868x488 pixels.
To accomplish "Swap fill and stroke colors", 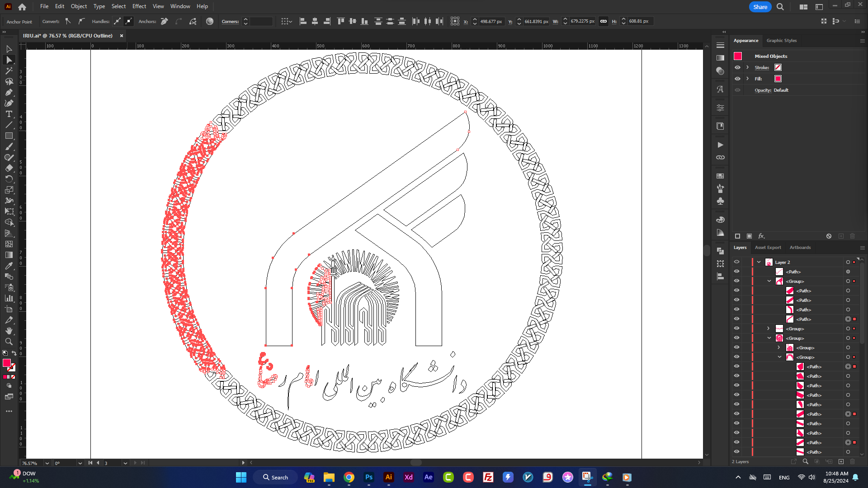I will 14,353.
